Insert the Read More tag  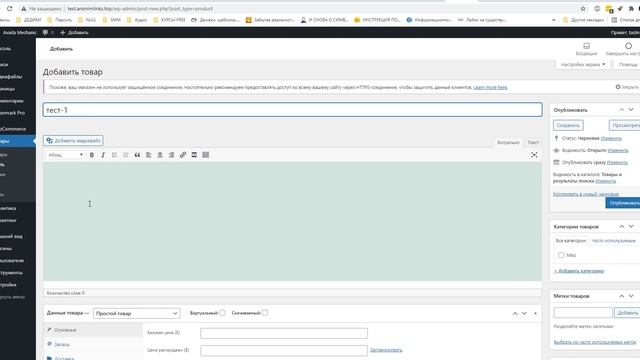[194, 155]
